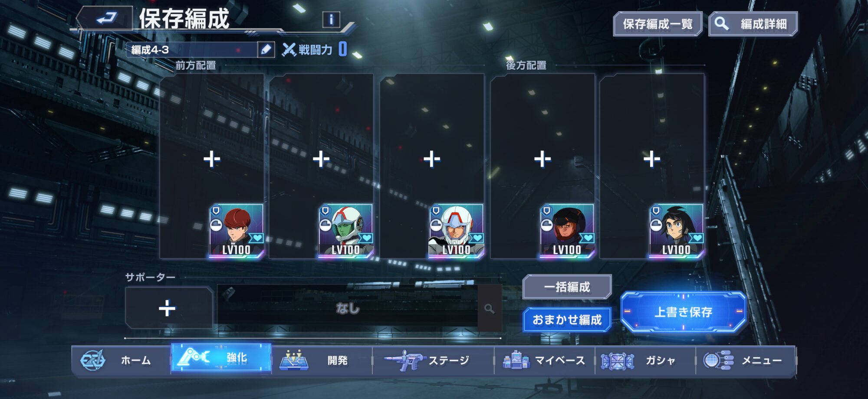Open the ガシャ tab

[645, 360]
